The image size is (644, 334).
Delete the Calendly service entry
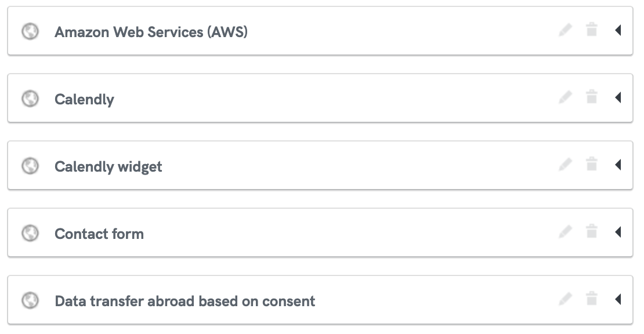(x=591, y=97)
